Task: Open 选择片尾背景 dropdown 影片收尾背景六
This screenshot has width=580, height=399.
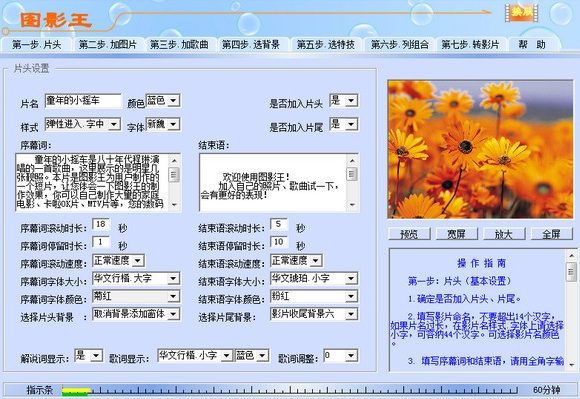Action: 314,314
